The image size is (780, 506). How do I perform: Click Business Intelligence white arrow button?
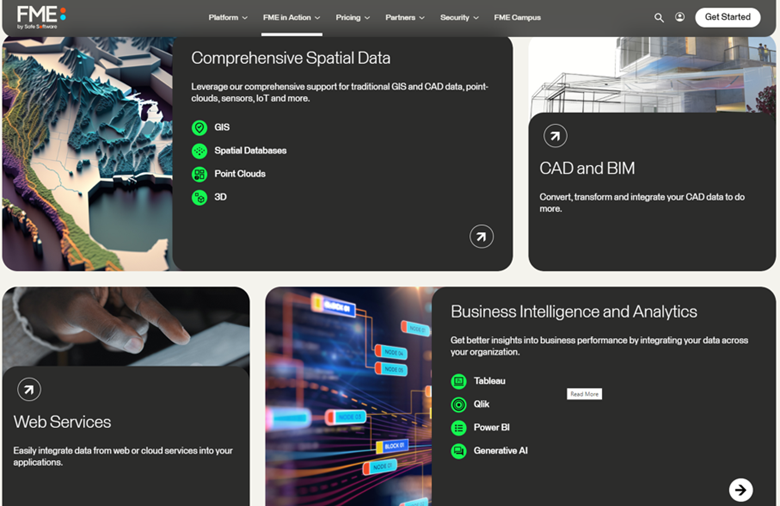tap(741, 490)
